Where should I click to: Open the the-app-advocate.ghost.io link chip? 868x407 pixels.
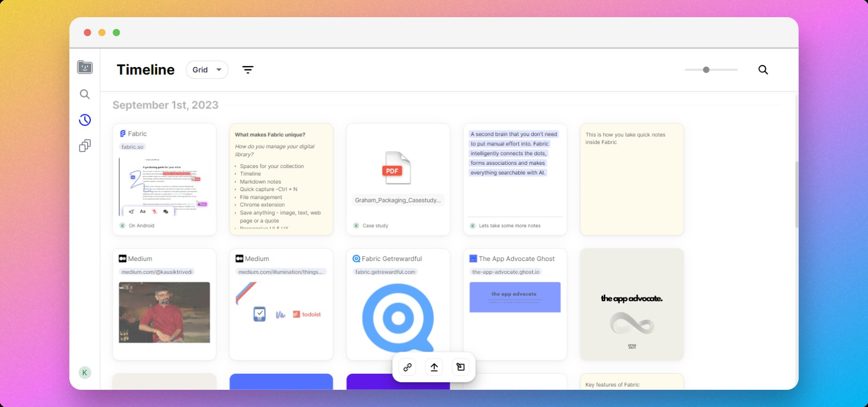click(x=506, y=272)
